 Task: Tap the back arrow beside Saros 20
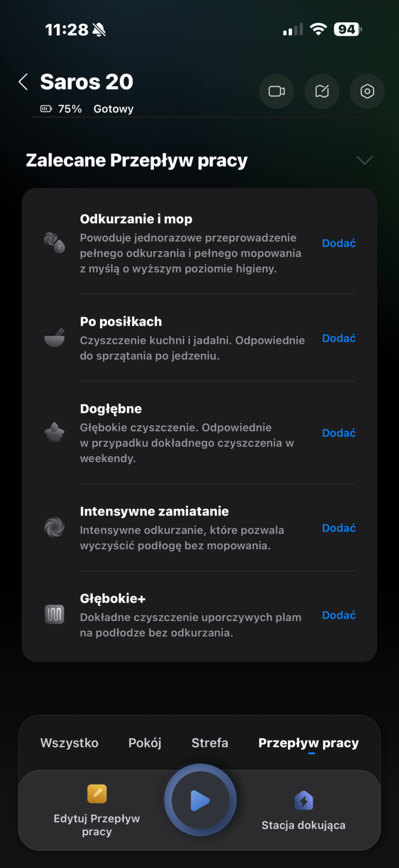tap(23, 82)
